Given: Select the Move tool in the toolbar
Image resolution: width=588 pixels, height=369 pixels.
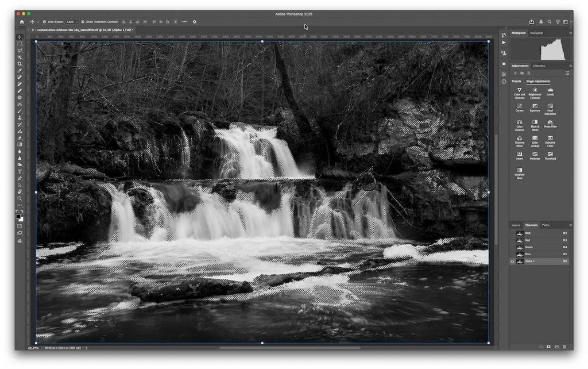Looking at the screenshot, I should pyautogui.click(x=20, y=37).
